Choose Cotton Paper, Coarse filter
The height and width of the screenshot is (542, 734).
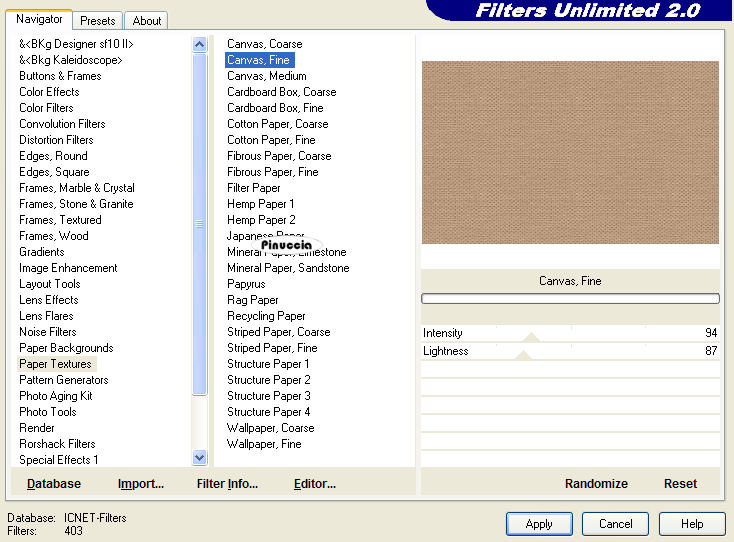278,124
